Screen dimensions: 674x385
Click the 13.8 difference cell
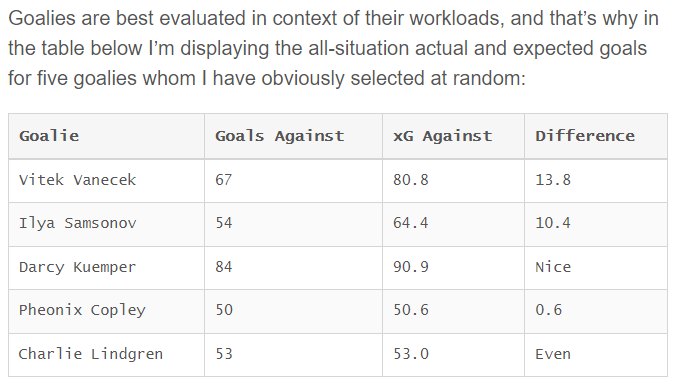(x=596, y=180)
